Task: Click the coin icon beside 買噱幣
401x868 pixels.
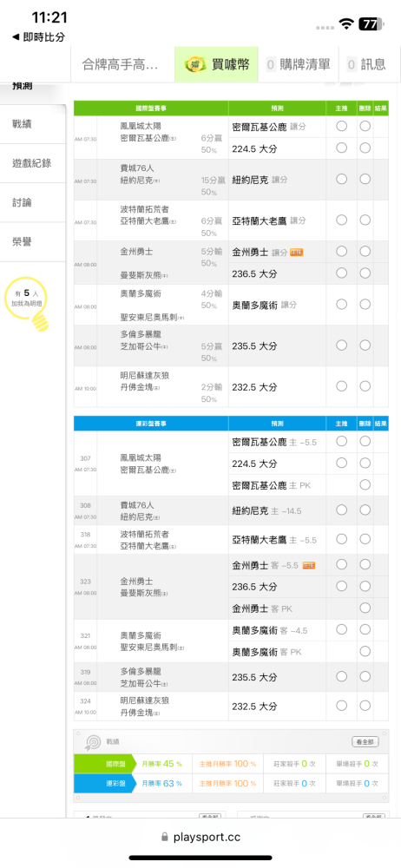Action: pyautogui.click(x=195, y=64)
